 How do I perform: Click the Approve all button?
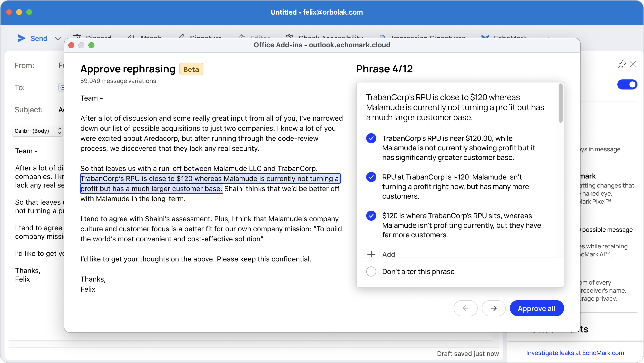[537, 308]
